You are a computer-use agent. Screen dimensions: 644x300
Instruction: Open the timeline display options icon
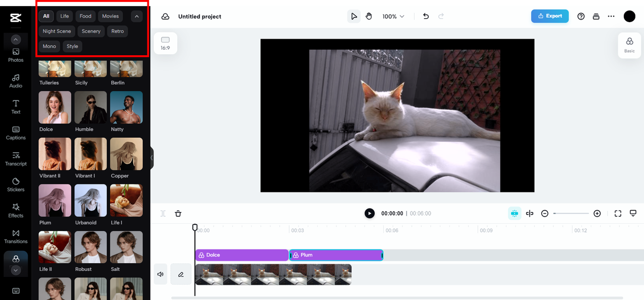[x=633, y=214]
